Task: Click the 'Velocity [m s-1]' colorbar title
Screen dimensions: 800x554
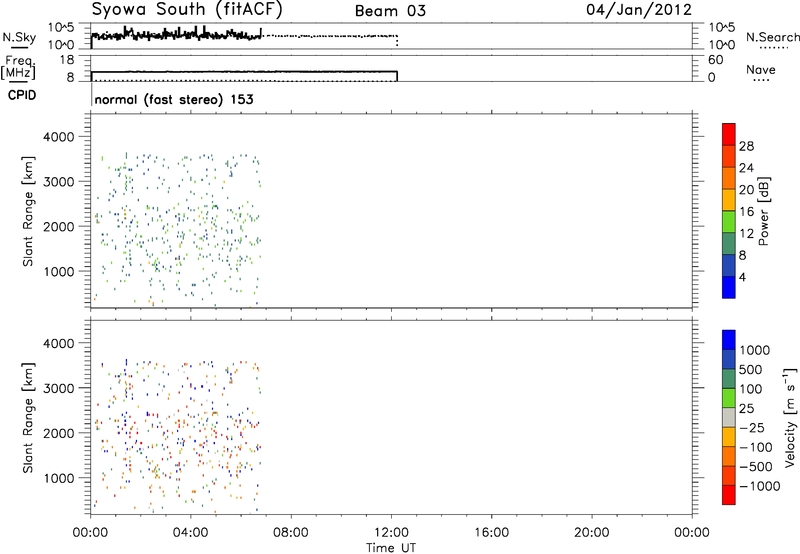Action: click(x=790, y=417)
